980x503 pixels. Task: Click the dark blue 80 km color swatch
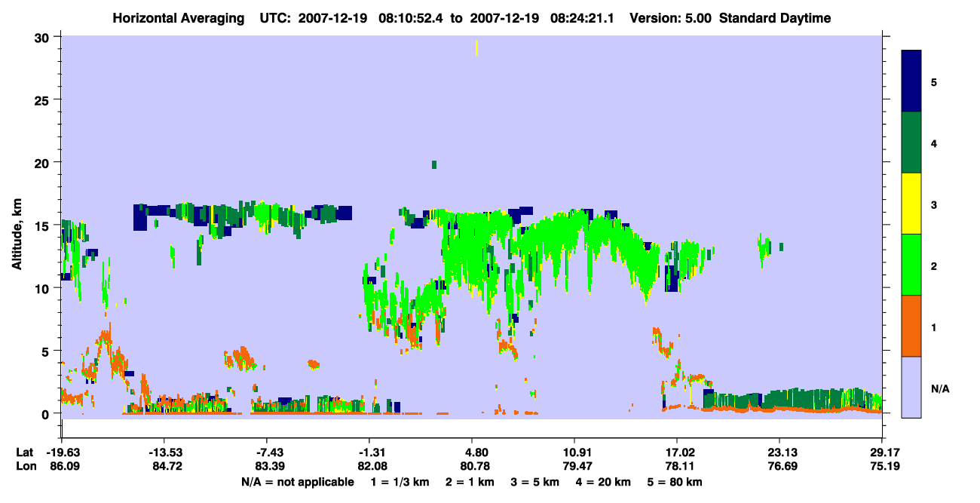(911, 81)
